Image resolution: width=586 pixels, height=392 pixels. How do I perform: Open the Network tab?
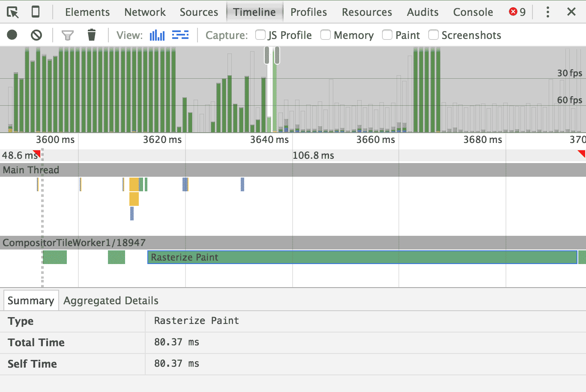click(145, 12)
